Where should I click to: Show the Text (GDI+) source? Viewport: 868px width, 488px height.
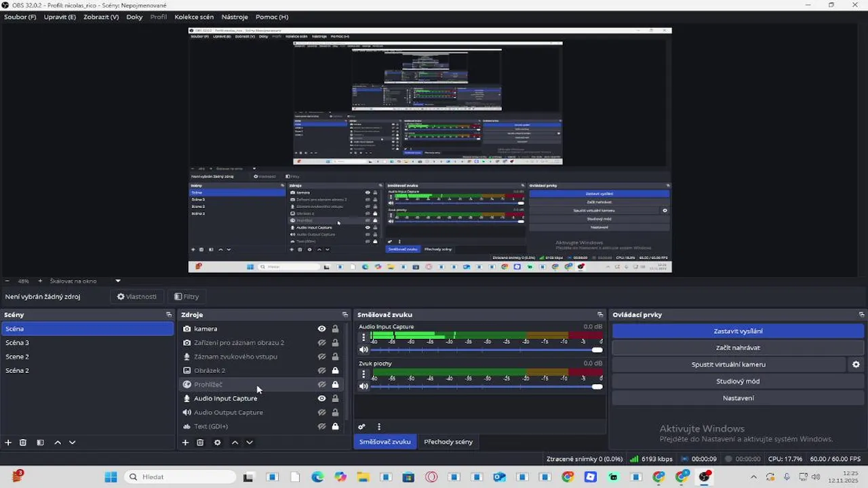[x=322, y=426]
